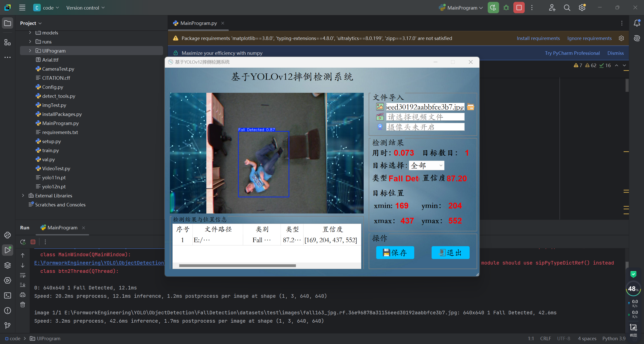Open the MainProgram run configuration dropdown
Image resolution: width=644 pixels, height=344 pixels.
click(x=462, y=8)
